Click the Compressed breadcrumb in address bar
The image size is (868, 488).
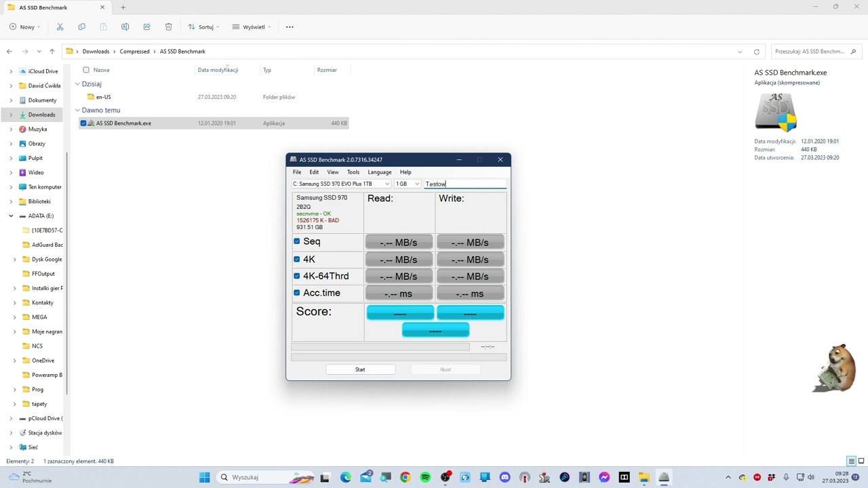click(x=134, y=52)
